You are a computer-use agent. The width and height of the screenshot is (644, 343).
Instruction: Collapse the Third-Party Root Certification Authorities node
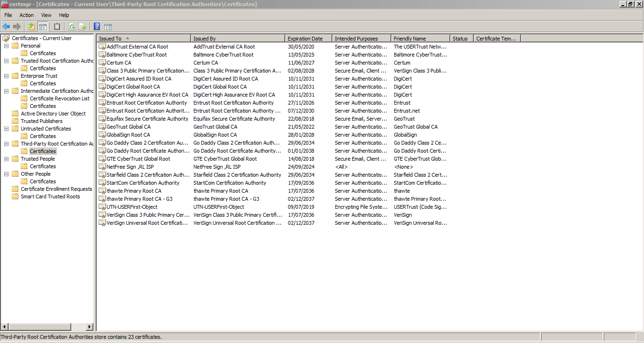tap(6, 144)
